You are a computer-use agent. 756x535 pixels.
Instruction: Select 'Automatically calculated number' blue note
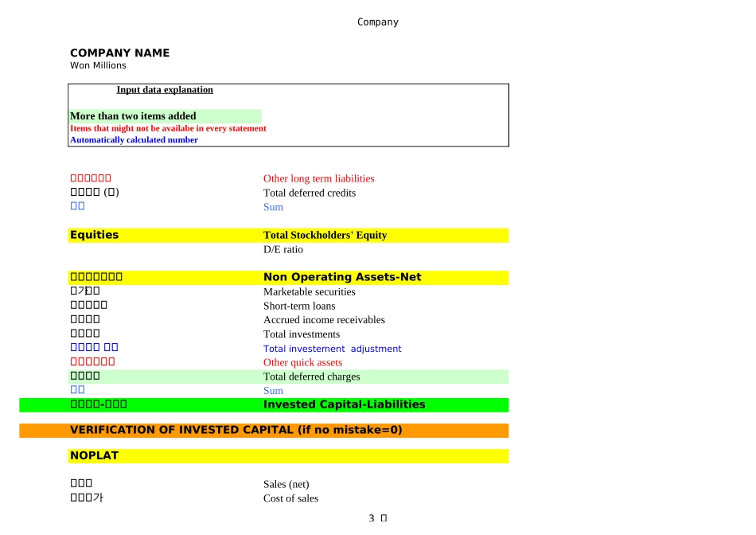[134, 140]
